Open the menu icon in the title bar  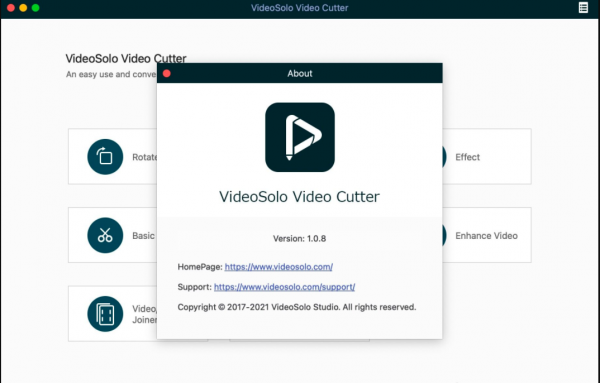click(x=583, y=8)
